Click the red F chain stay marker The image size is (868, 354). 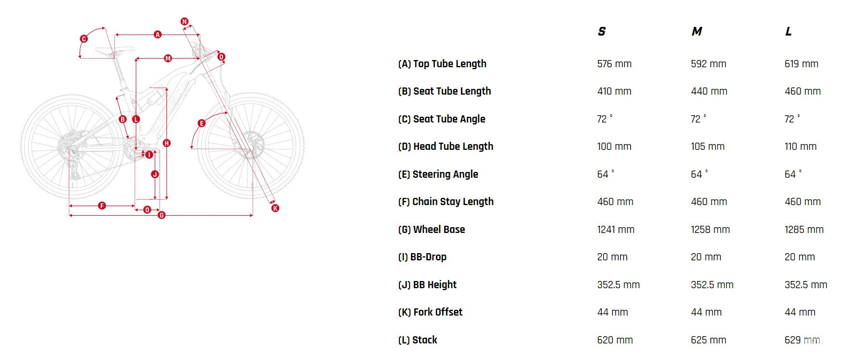102,206
